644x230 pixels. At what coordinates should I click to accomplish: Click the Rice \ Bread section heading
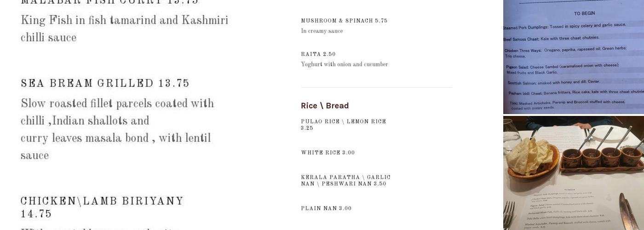tap(325, 106)
